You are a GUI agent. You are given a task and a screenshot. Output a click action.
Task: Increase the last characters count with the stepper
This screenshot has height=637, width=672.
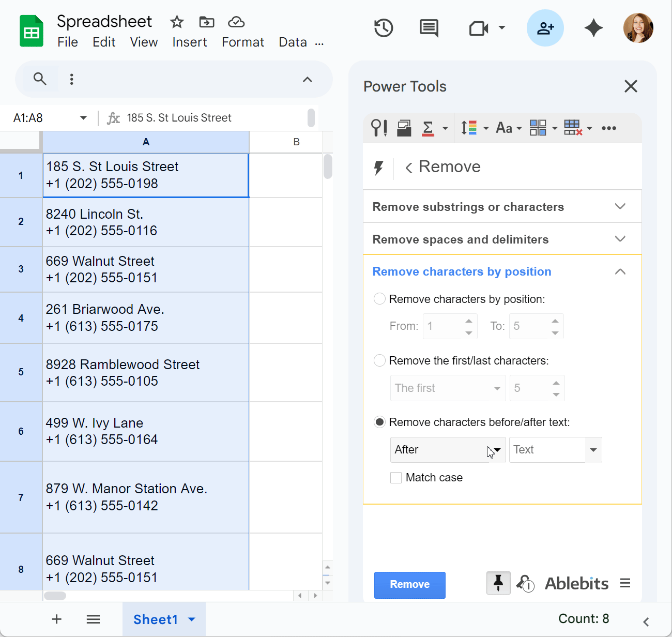[x=556, y=384]
